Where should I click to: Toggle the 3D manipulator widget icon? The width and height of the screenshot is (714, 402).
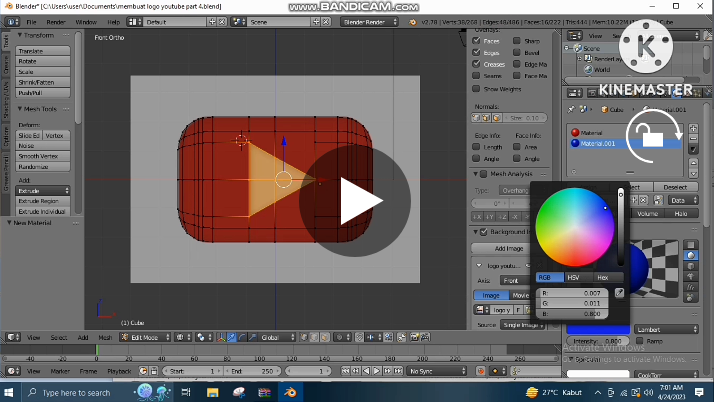(x=221, y=337)
